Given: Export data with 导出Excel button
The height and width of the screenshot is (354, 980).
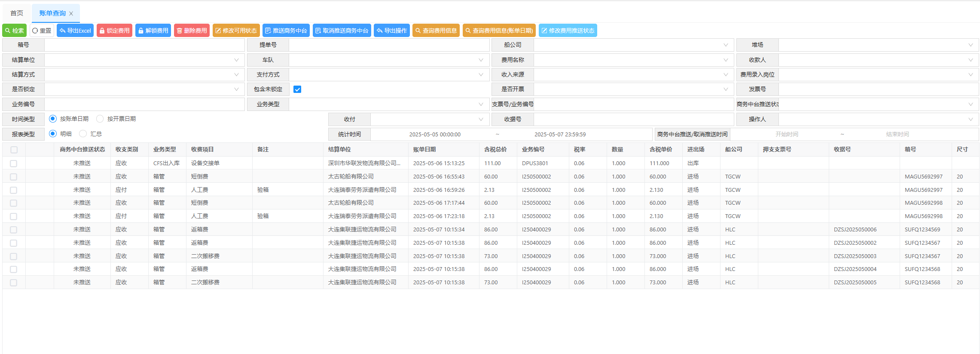Looking at the screenshot, I should pos(75,31).
